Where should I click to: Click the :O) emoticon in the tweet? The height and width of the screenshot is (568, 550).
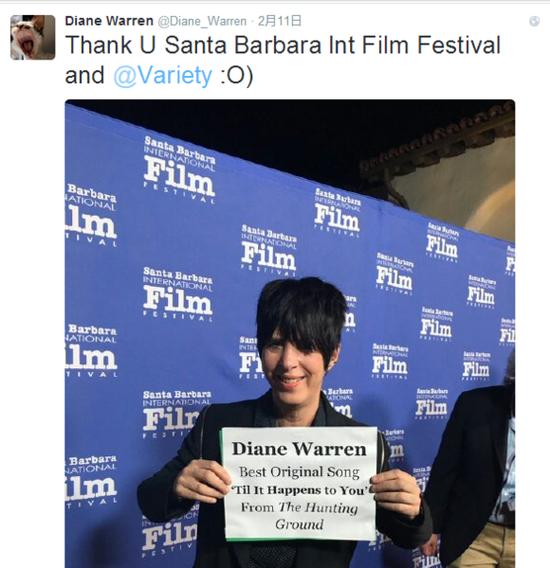click(x=237, y=76)
